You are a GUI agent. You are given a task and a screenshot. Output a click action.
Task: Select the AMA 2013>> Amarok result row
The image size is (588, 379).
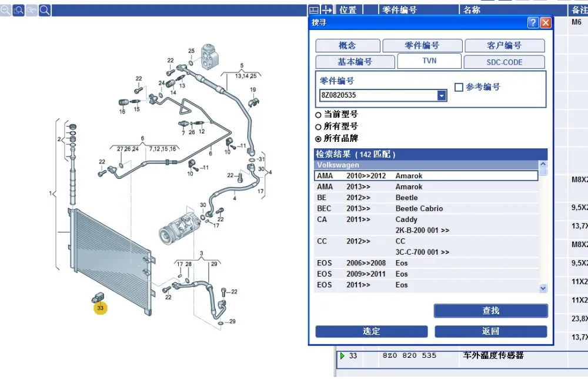click(x=426, y=187)
